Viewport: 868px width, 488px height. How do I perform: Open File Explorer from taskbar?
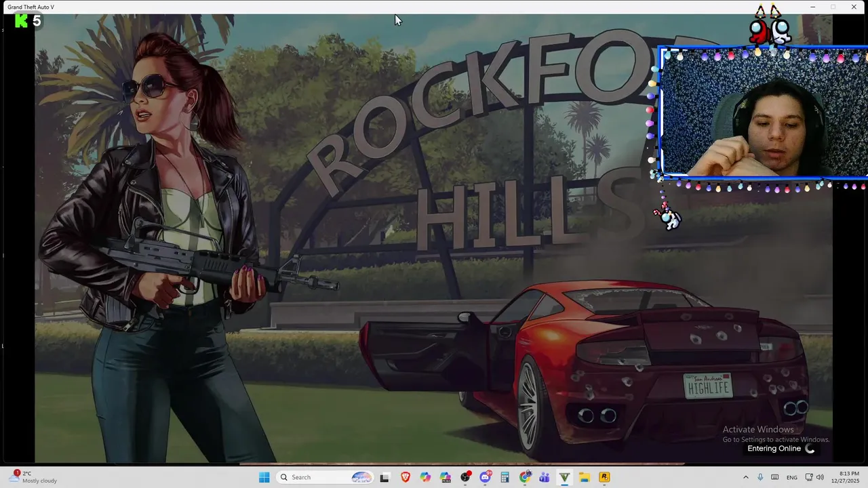click(584, 477)
